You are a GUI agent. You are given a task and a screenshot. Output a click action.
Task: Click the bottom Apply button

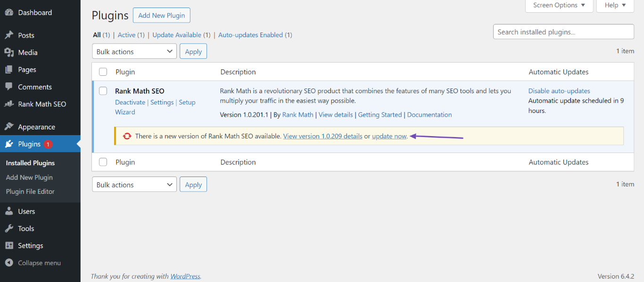(193, 185)
